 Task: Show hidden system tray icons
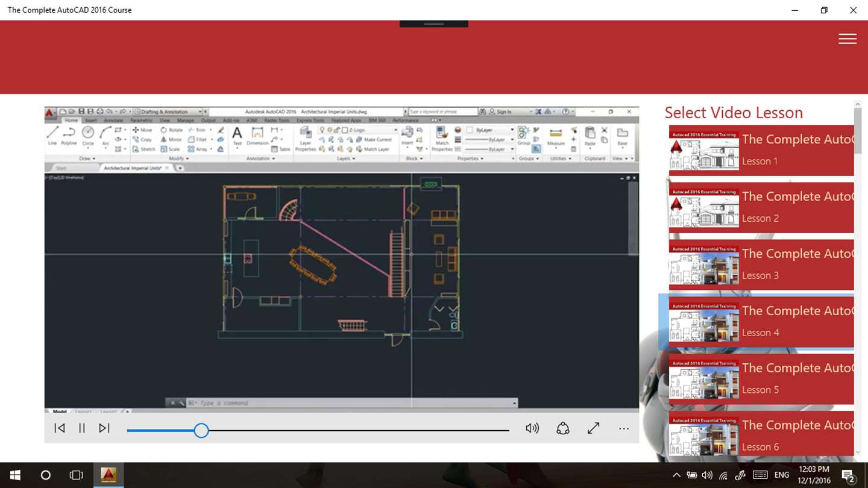pos(676,475)
